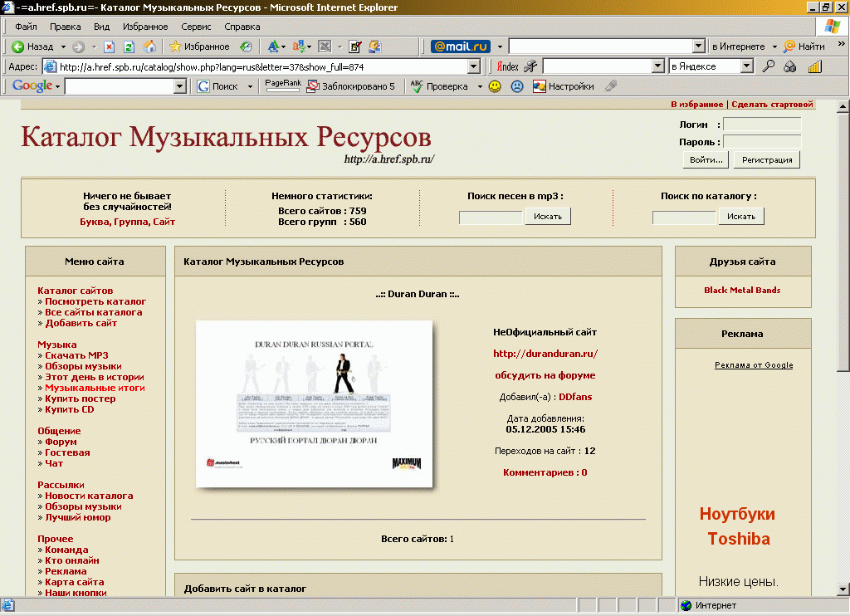The height and width of the screenshot is (616, 850).
Task: Click the Stop loading icon
Action: tap(109, 46)
